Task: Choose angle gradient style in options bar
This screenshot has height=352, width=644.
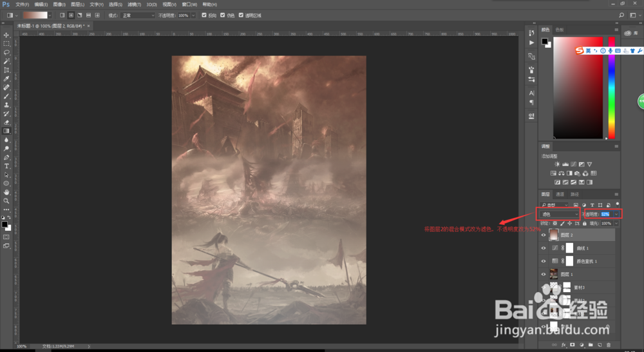Action: (x=80, y=15)
